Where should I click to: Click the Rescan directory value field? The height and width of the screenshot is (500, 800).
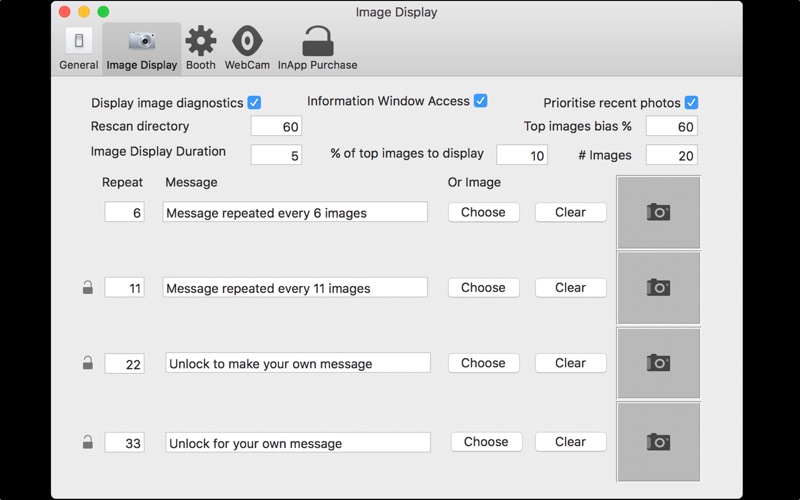point(276,126)
